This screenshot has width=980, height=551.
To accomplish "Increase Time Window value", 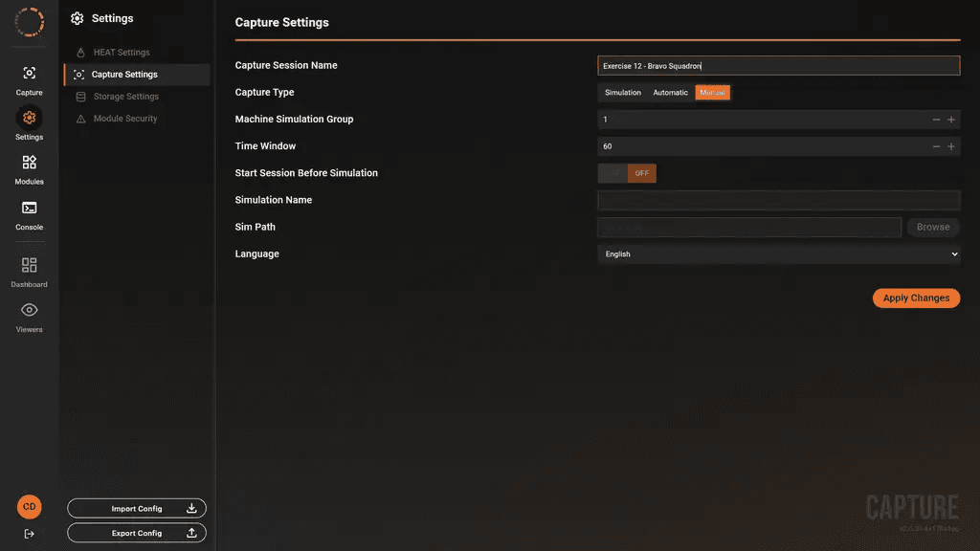I will [951, 146].
